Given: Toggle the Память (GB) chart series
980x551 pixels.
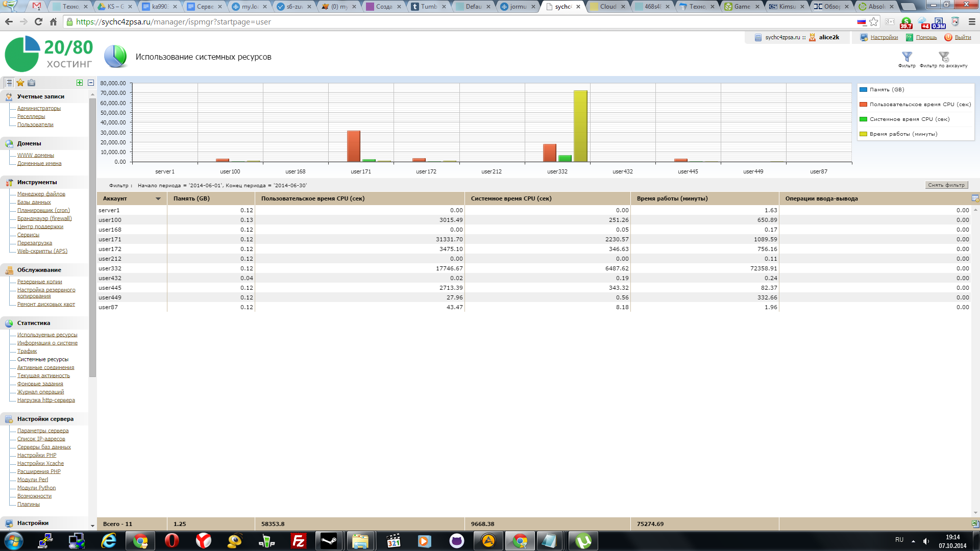Looking at the screenshot, I should [x=887, y=90].
